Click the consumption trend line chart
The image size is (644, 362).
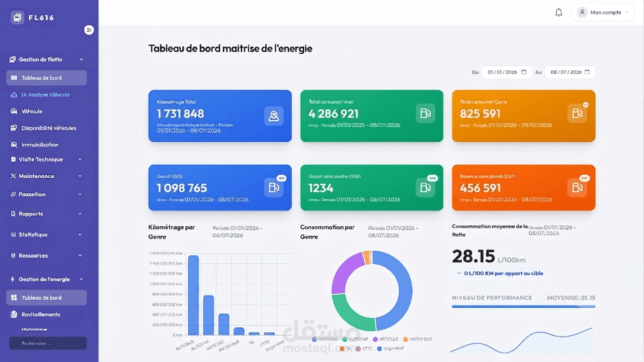[x=521, y=340]
